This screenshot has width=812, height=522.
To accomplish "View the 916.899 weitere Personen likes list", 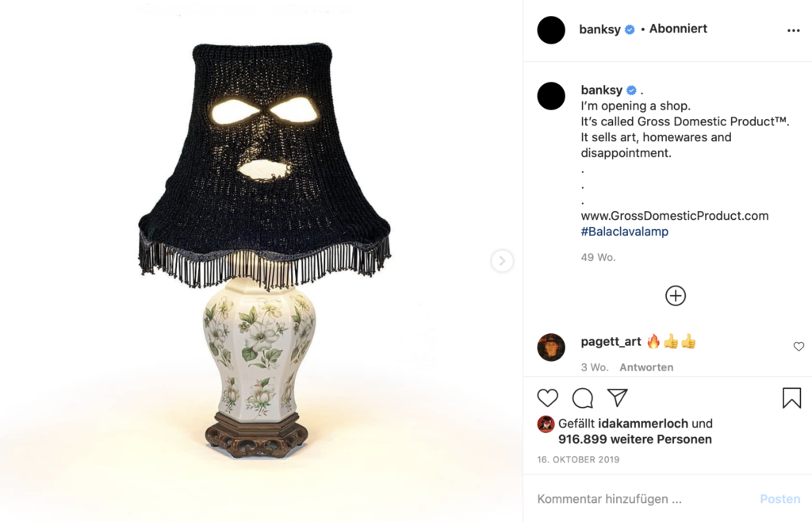I will tap(635, 439).
